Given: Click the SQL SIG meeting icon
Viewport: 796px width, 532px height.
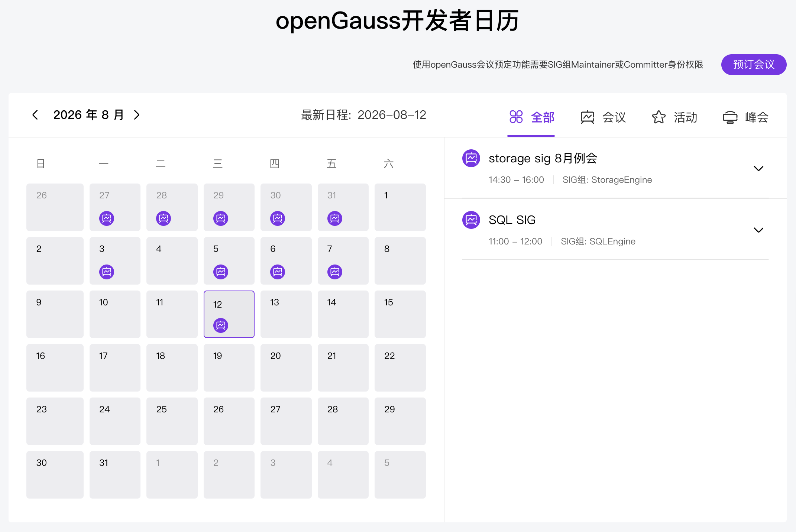Looking at the screenshot, I should click(x=471, y=220).
